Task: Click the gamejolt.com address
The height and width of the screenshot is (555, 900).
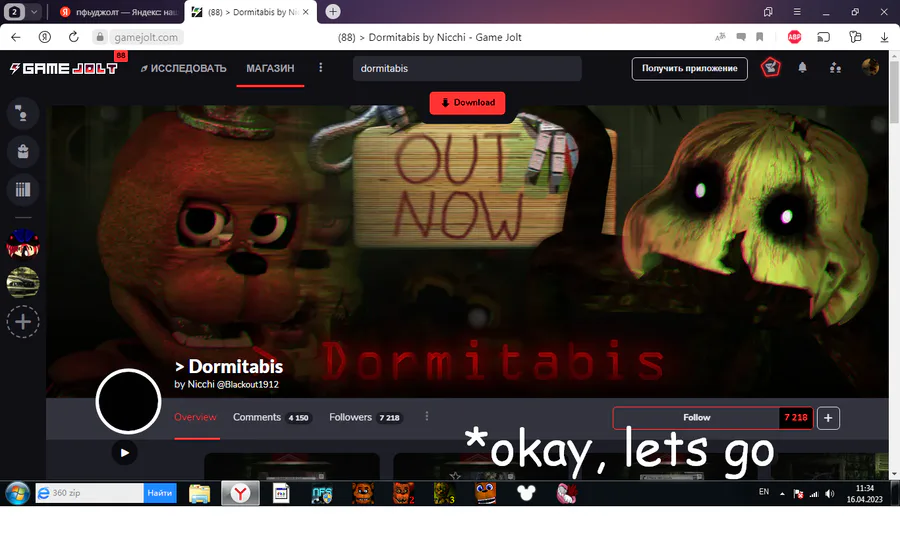Action: [x=146, y=37]
